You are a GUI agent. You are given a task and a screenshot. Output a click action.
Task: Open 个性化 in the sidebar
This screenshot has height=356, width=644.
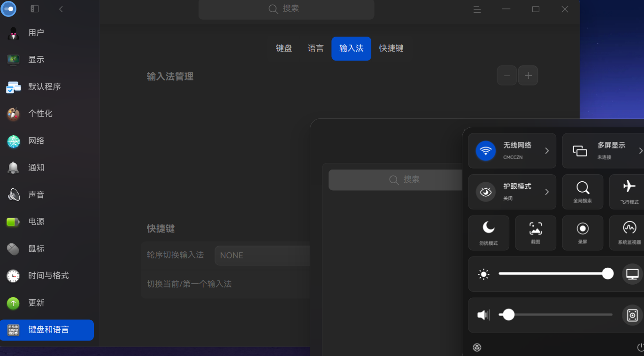pos(47,114)
